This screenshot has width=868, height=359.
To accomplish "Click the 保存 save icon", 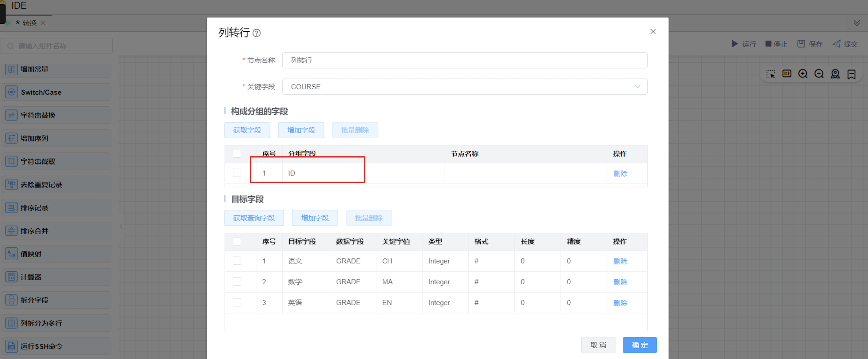I will tap(801, 44).
